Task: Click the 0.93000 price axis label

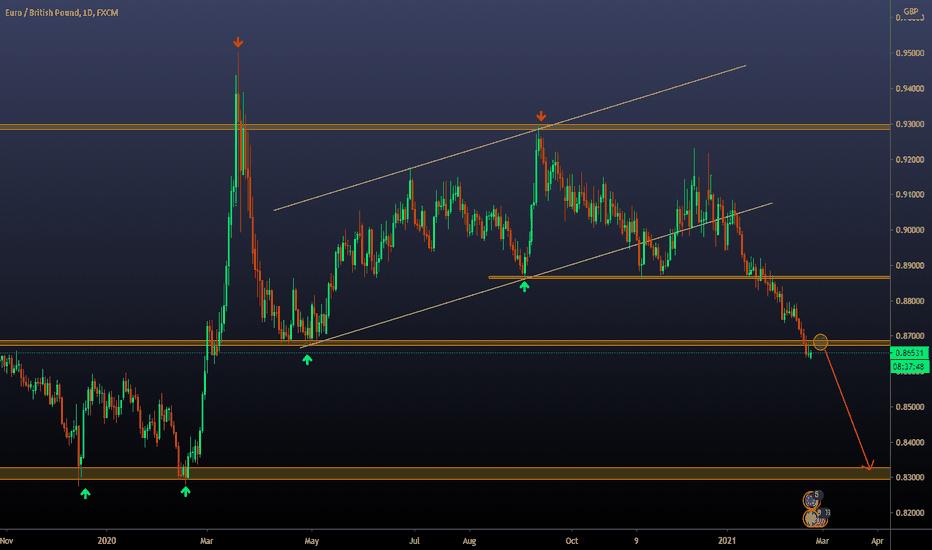Action: [x=910, y=124]
